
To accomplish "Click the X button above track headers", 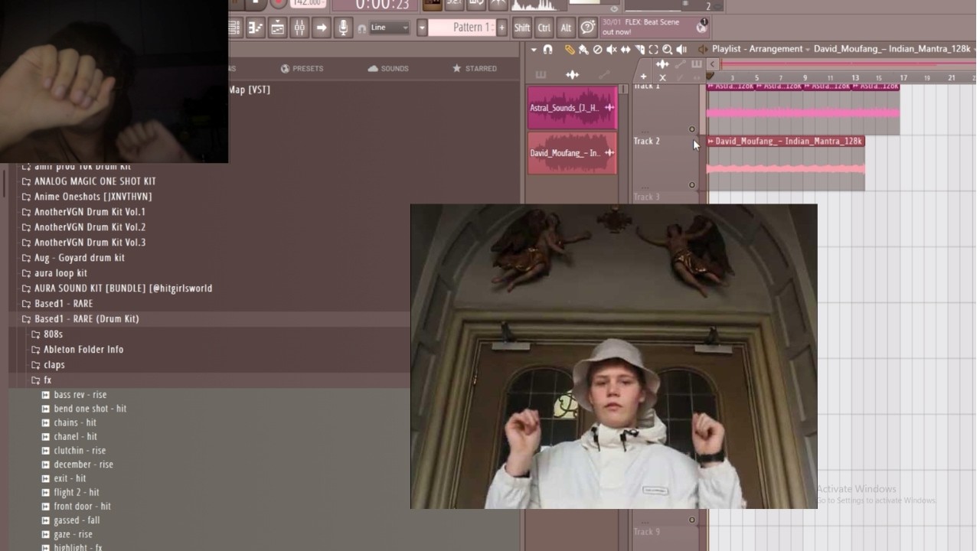I will click(x=662, y=77).
